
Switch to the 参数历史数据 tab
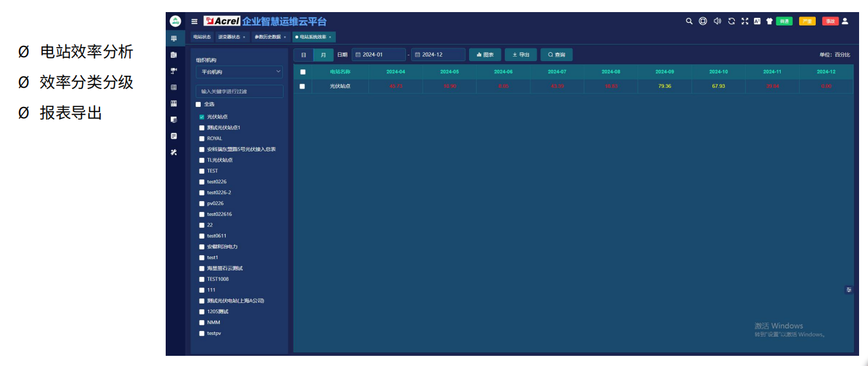coord(267,37)
